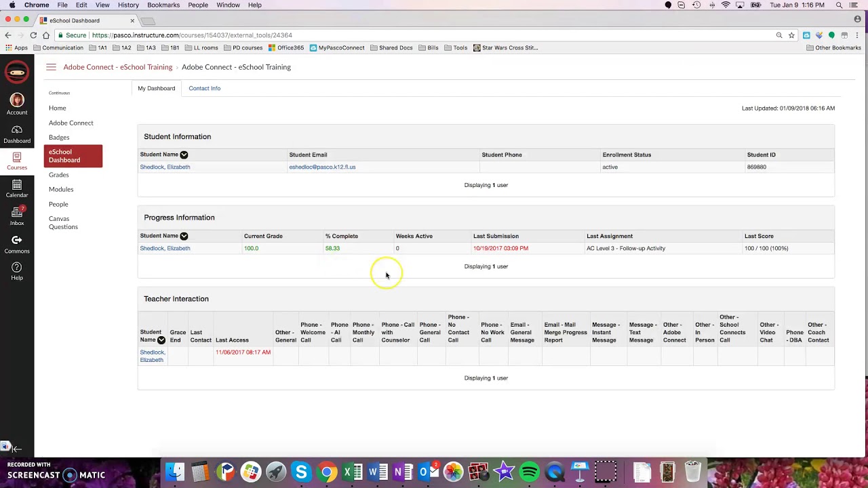Open the Courses tray
Image resolution: width=868 pixels, height=488 pixels.
(17, 161)
